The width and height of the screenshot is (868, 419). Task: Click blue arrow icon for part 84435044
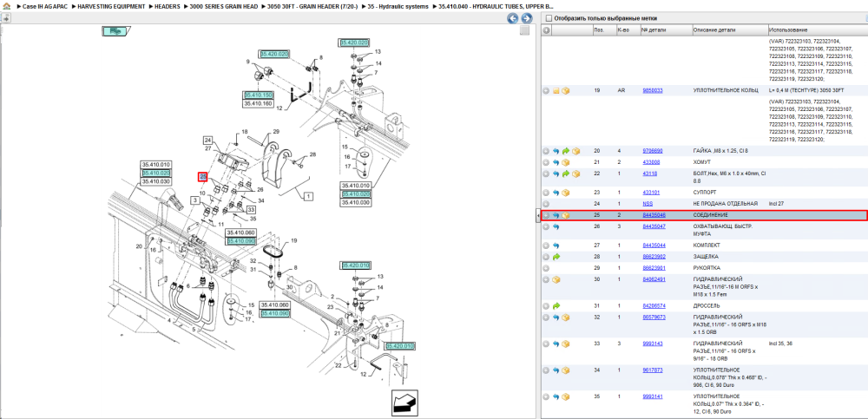(x=556, y=246)
